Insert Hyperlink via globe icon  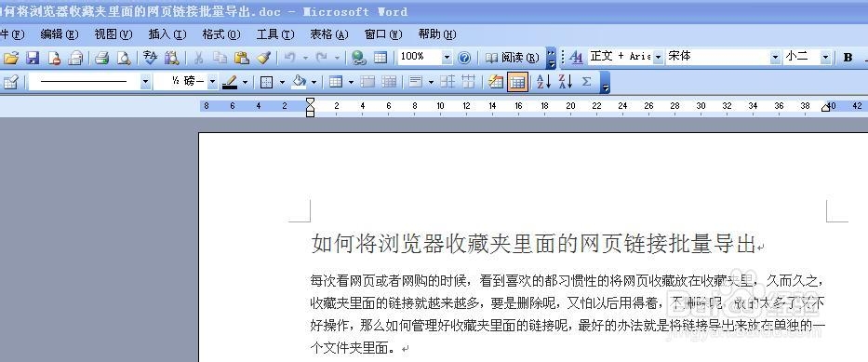(x=359, y=57)
